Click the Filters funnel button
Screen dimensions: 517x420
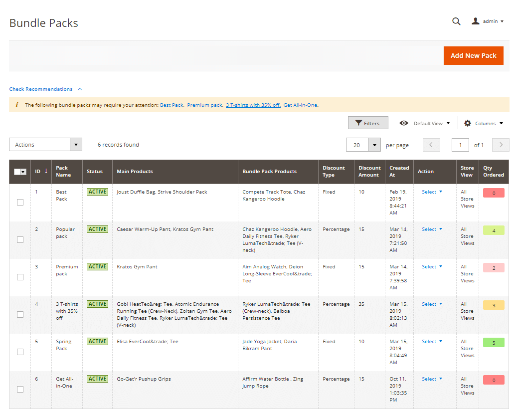click(367, 123)
